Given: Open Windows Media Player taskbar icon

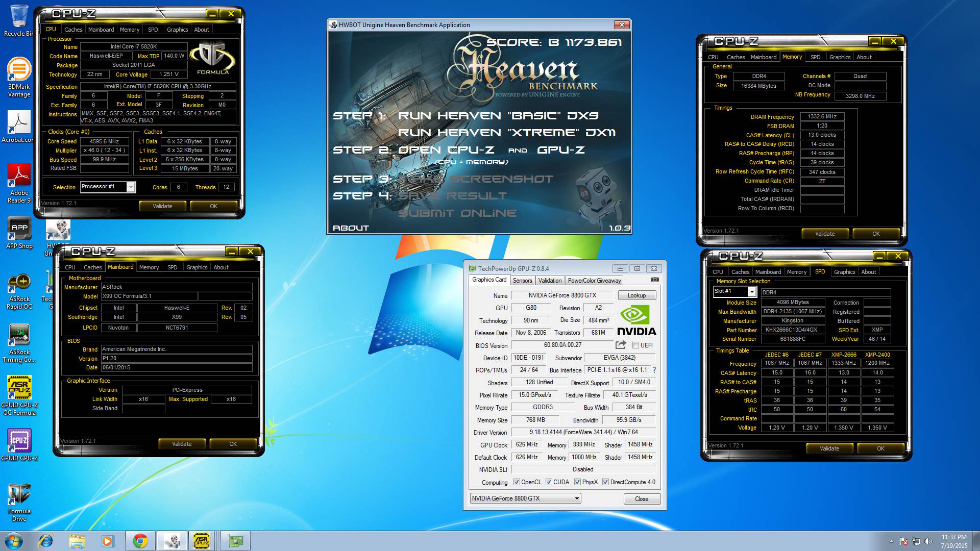Looking at the screenshot, I should (x=108, y=541).
